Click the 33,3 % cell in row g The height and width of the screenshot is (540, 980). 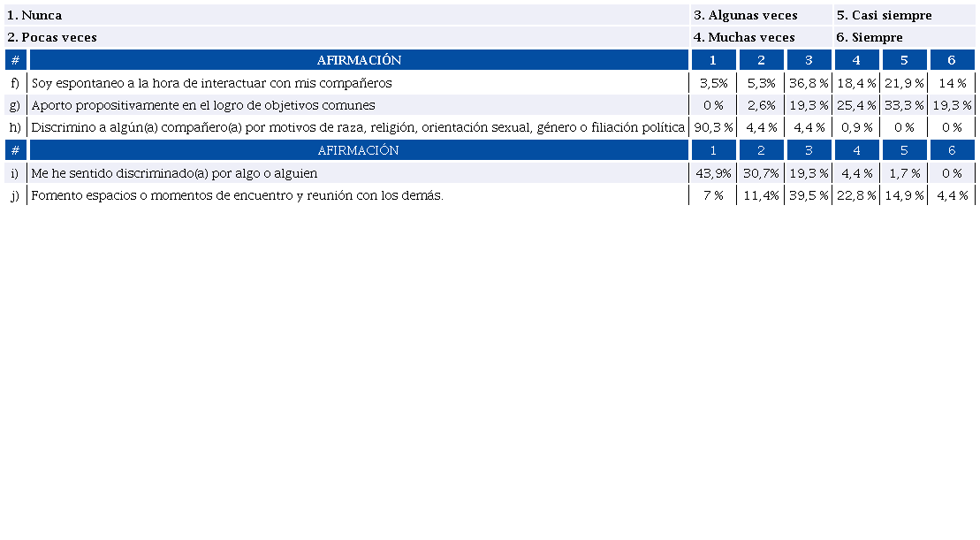[904, 105]
